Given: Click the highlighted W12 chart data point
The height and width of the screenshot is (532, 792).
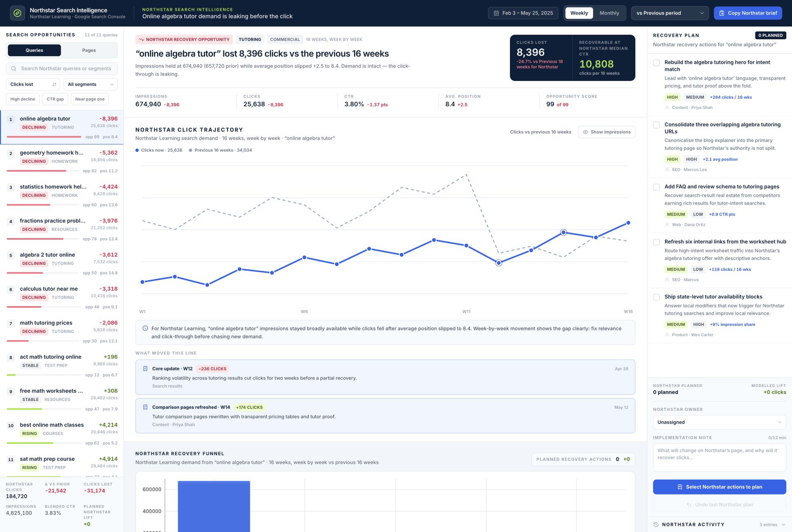Looking at the screenshot, I should [499, 263].
